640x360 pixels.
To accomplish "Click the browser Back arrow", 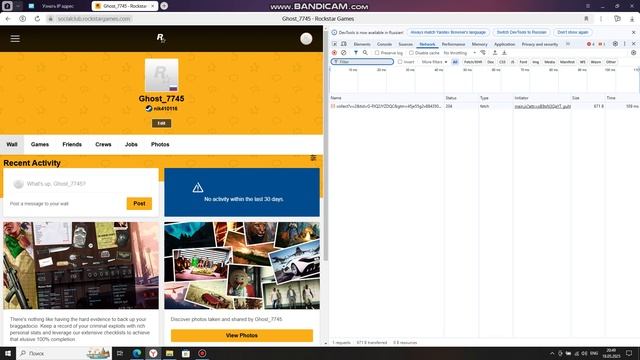I will tap(8, 19).
